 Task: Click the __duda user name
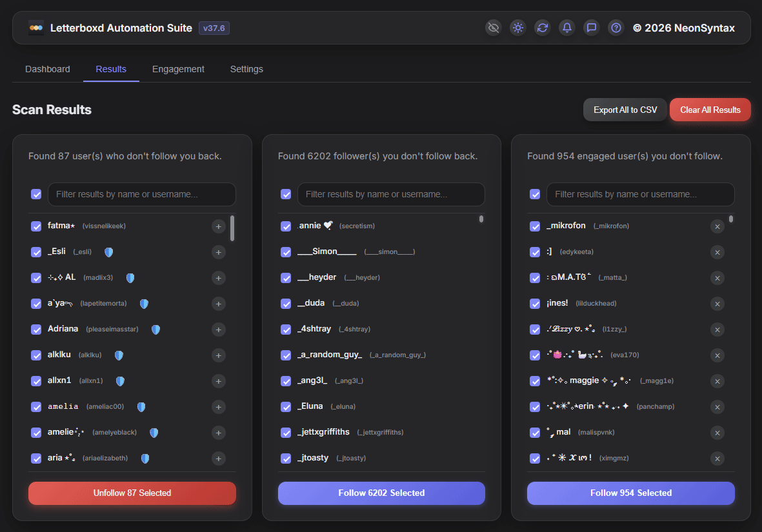pos(311,303)
